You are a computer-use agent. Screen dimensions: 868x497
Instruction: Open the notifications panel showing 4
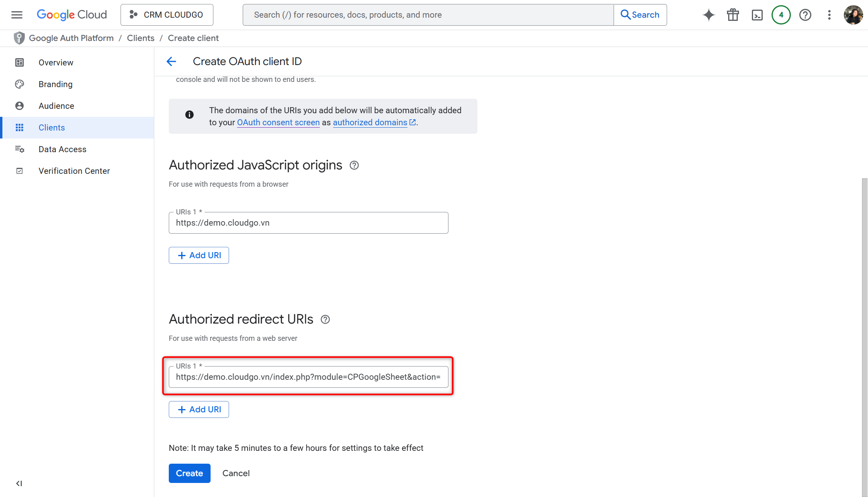tap(781, 14)
